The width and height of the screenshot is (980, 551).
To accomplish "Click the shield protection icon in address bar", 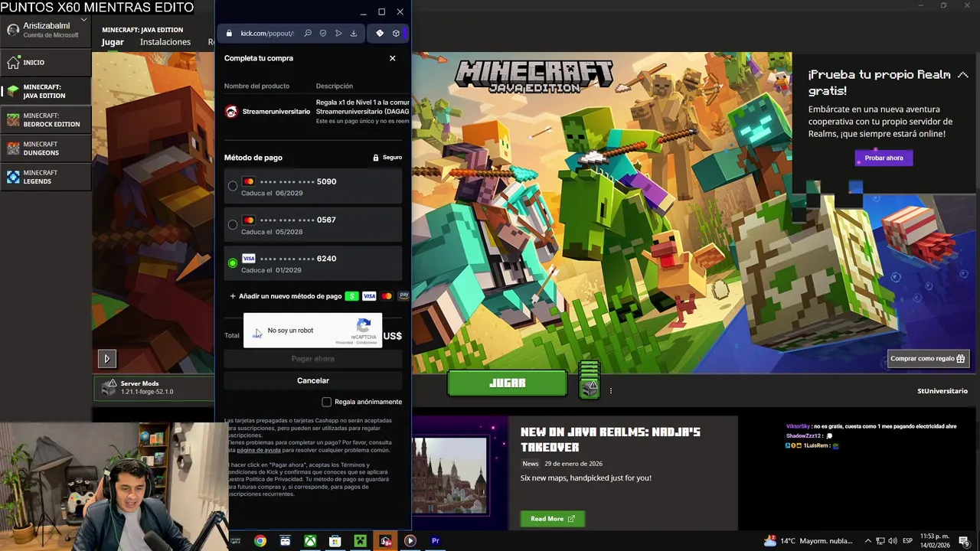I will pyautogui.click(x=323, y=34).
